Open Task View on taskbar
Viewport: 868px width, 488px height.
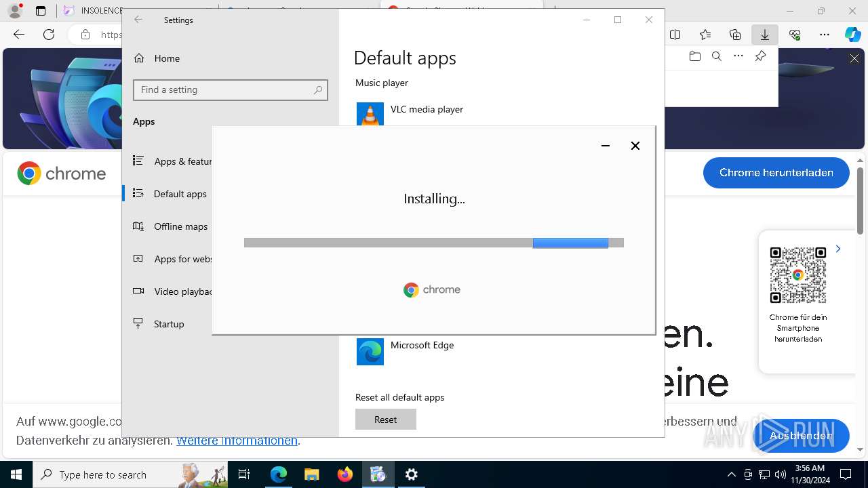245,474
